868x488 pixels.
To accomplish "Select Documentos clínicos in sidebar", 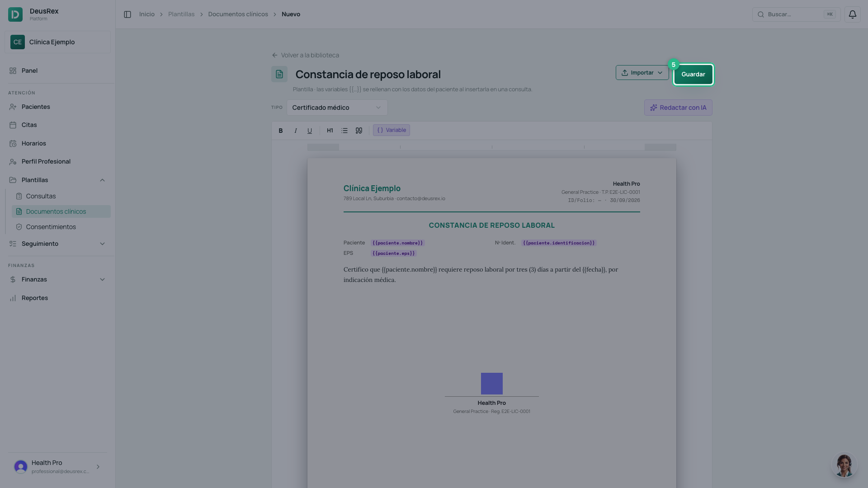I will click(x=61, y=211).
